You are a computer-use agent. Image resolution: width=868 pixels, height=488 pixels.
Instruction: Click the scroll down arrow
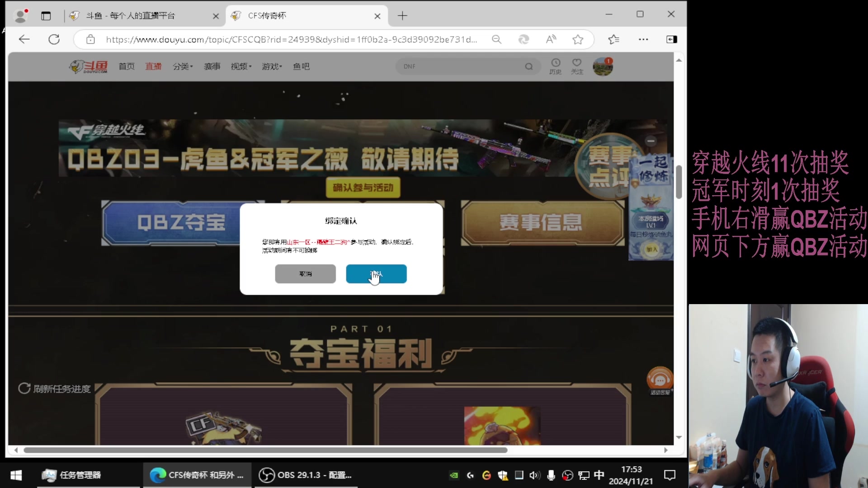[679, 437]
